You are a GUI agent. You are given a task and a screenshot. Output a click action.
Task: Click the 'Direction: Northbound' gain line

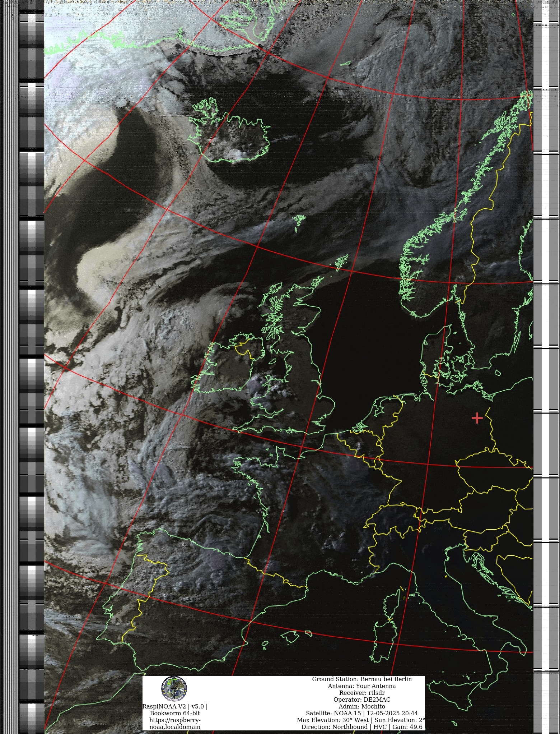click(x=362, y=727)
